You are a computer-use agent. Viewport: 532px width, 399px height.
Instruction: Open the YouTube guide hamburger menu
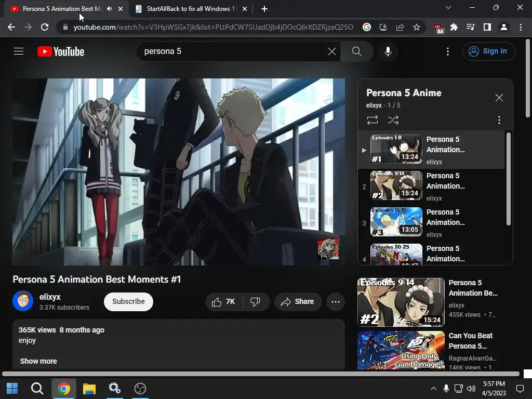click(x=19, y=51)
